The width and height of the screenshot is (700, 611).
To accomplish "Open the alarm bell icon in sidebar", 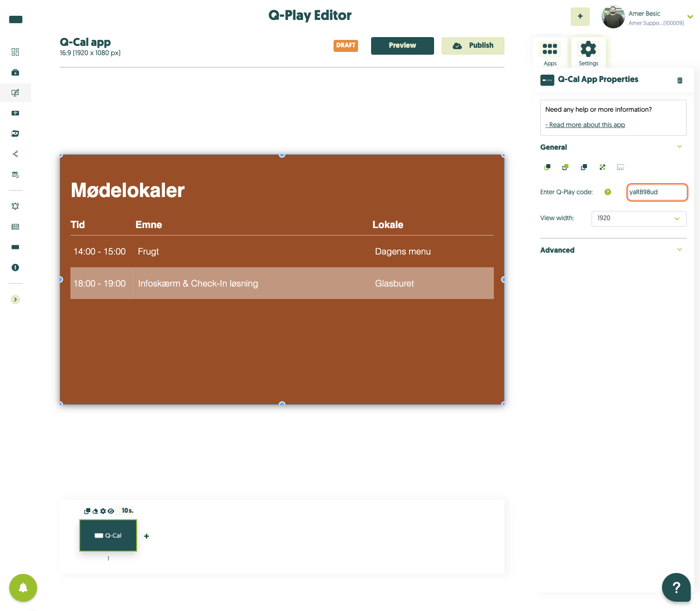I will (15, 206).
